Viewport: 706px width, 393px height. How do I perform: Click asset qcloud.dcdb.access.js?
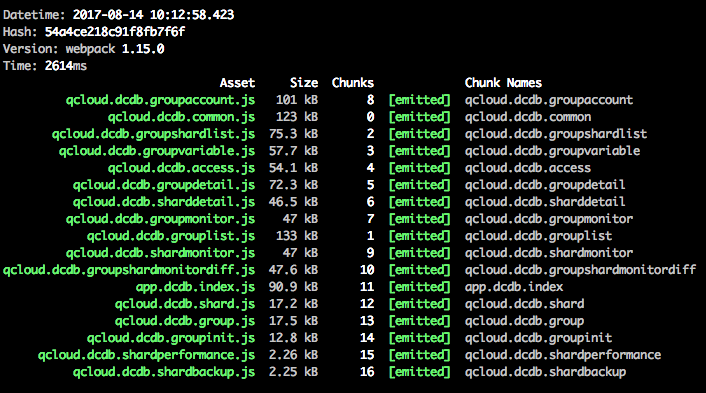pyautogui.click(x=181, y=168)
